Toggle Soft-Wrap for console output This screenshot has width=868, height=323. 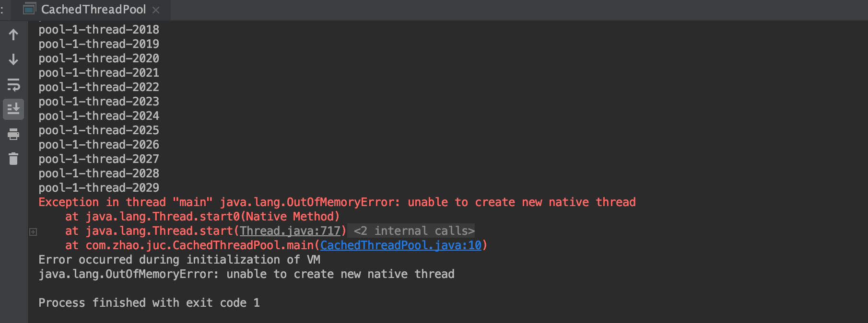(x=13, y=85)
